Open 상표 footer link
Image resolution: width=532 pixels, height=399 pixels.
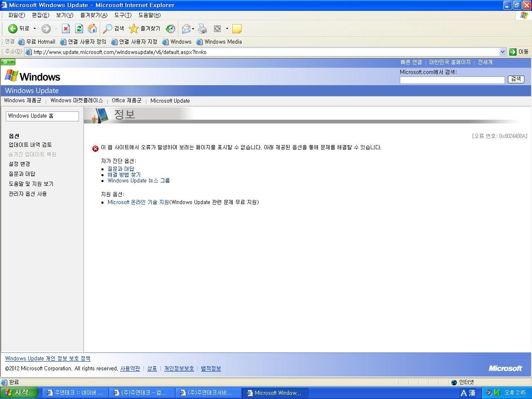click(152, 368)
